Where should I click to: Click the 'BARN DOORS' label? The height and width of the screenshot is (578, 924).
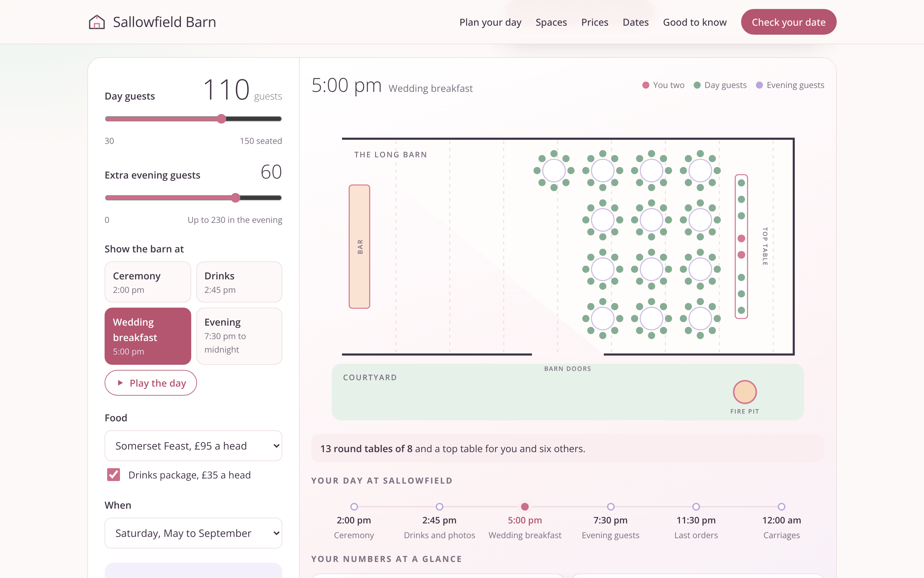[567, 369]
